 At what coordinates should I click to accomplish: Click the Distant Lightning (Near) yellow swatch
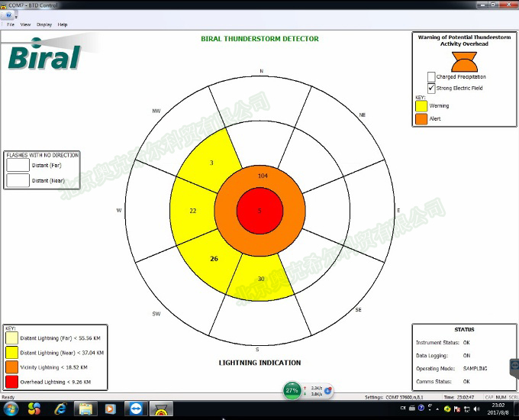pyautogui.click(x=11, y=353)
